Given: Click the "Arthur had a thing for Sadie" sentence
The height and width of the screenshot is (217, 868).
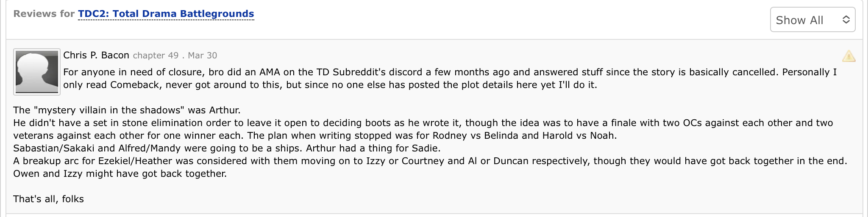Looking at the screenshot, I should (x=373, y=148).
